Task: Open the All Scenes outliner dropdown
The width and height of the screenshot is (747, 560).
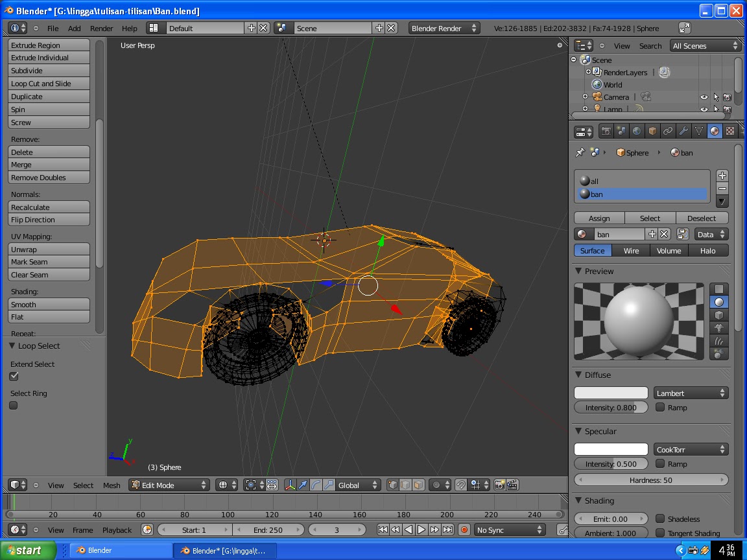Action: click(x=705, y=46)
